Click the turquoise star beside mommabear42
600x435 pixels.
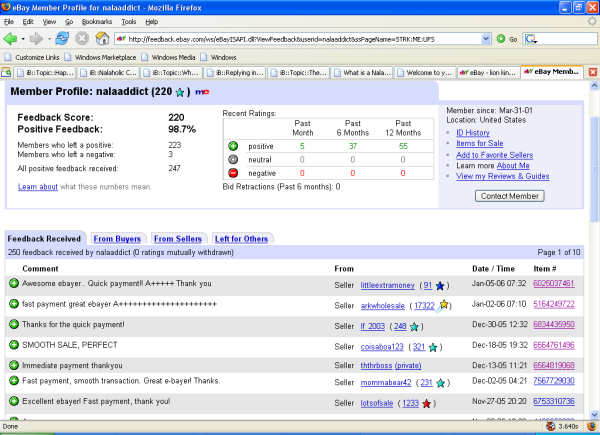pyautogui.click(x=440, y=383)
